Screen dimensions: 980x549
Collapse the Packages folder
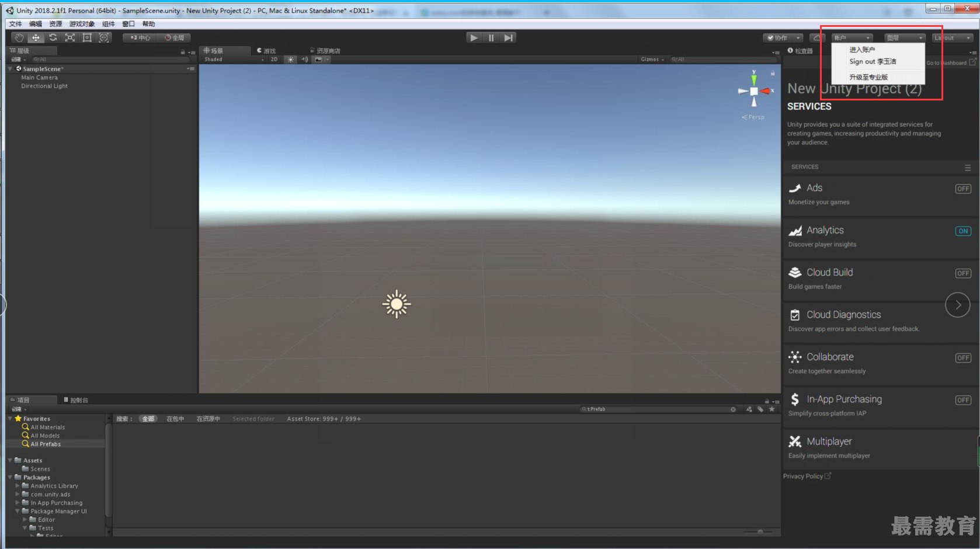(x=11, y=477)
